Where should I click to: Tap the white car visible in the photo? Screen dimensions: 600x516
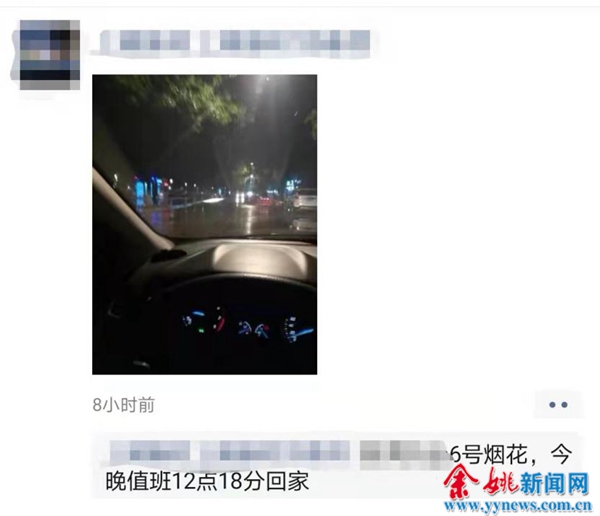(305, 199)
